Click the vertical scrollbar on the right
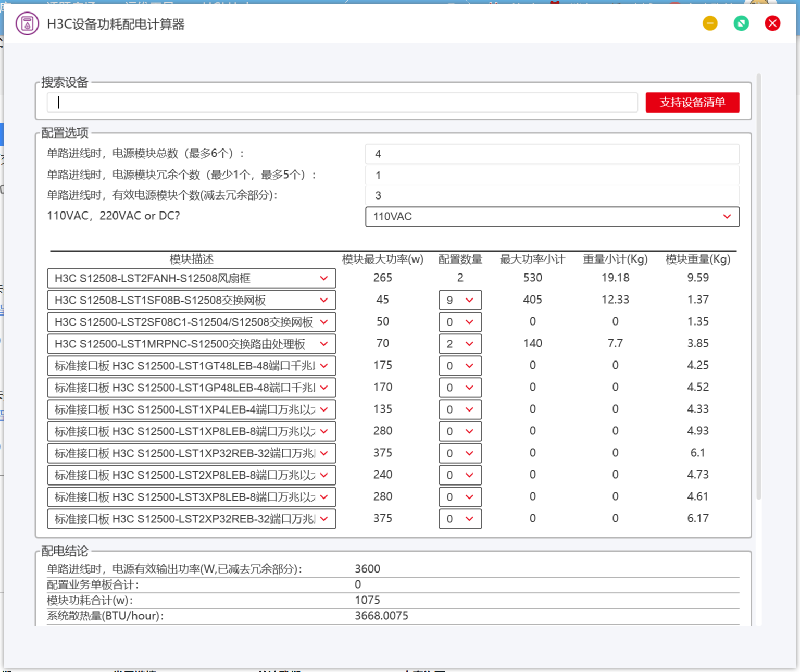Image resolution: width=800 pixels, height=672 pixels. 759,287
